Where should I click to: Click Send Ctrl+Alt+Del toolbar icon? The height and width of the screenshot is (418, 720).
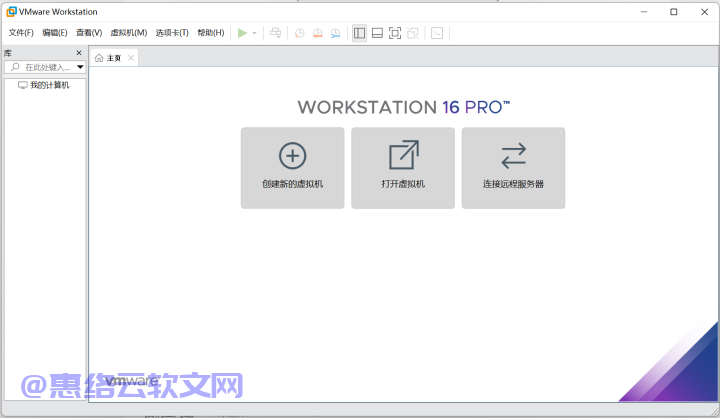(x=276, y=33)
